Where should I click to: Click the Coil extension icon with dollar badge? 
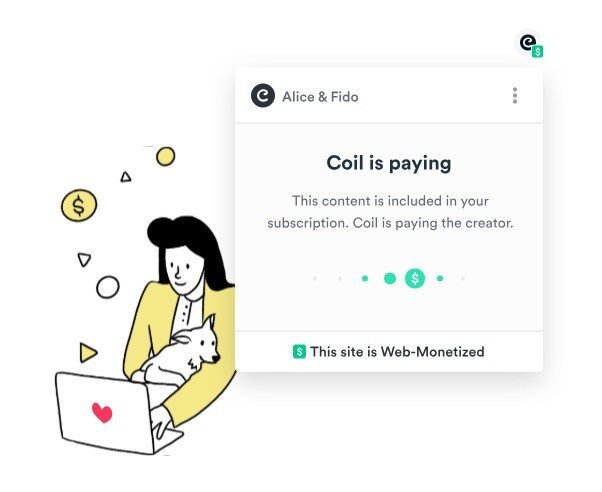[x=530, y=45]
